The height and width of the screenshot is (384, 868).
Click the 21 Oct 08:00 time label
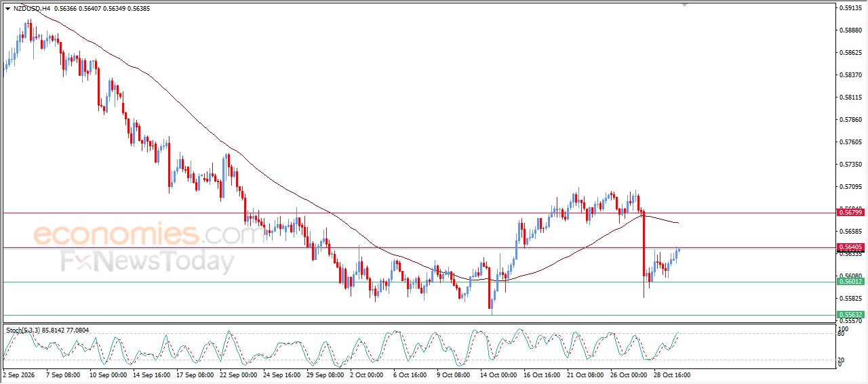(x=585, y=375)
